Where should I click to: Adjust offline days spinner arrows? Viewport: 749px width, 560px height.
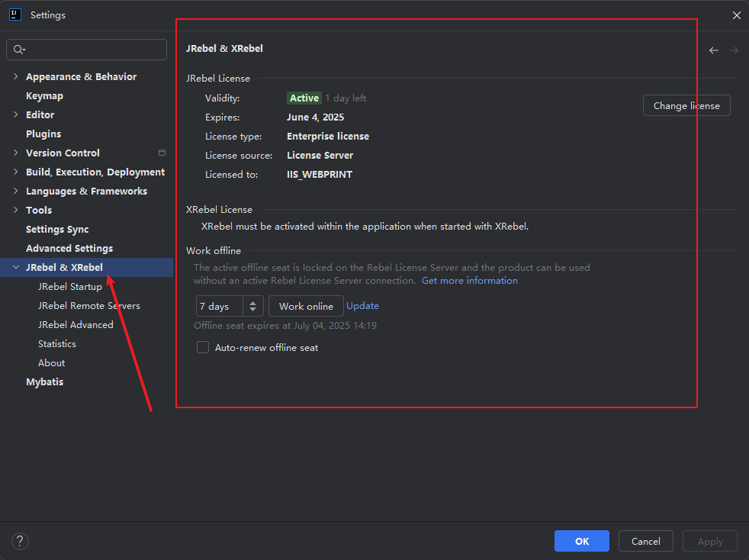[252, 306]
